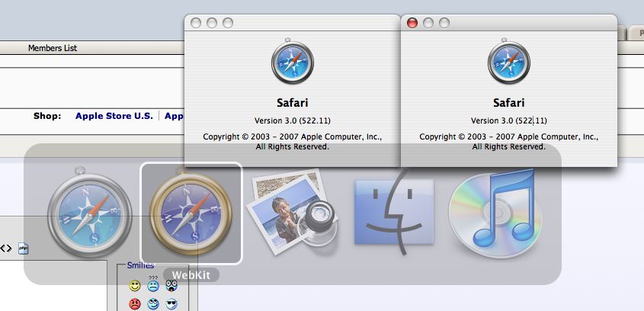Click the WebKit label under the app switcher
This screenshot has width=644, height=311.
(x=191, y=275)
